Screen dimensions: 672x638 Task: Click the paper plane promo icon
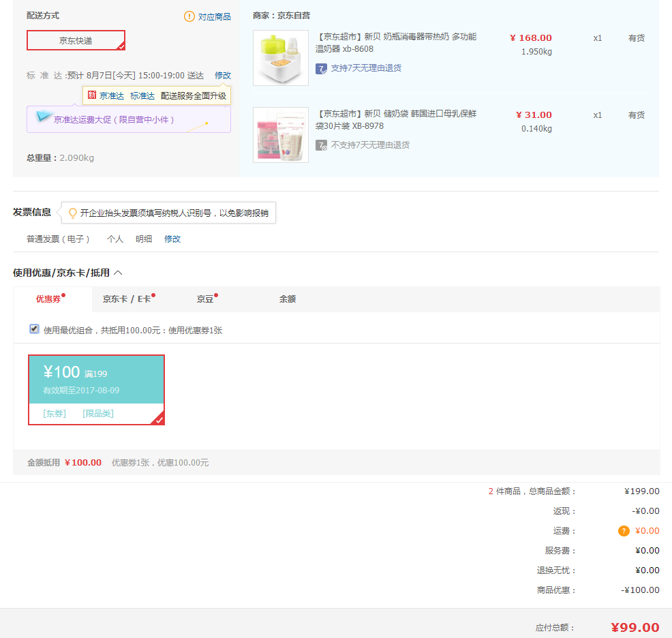pyautogui.click(x=44, y=116)
